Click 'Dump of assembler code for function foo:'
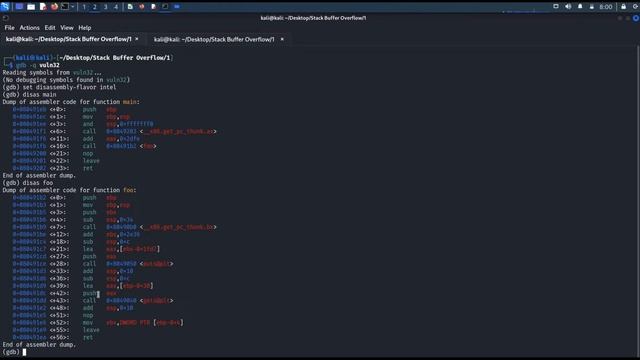 (x=69, y=190)
